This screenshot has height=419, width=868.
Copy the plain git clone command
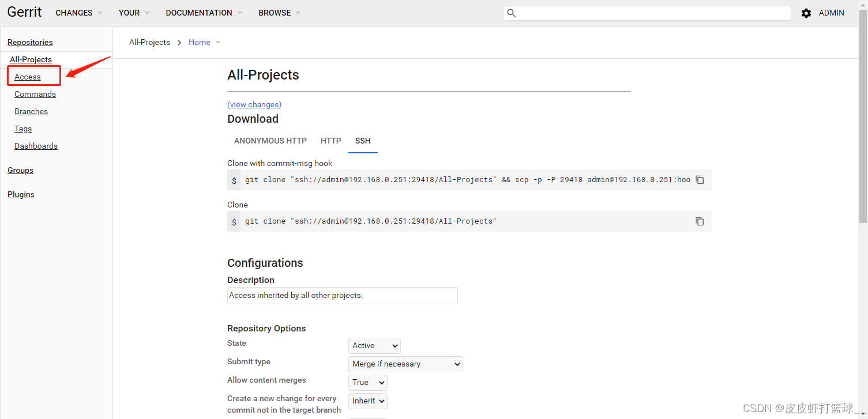tap(700, 221)
